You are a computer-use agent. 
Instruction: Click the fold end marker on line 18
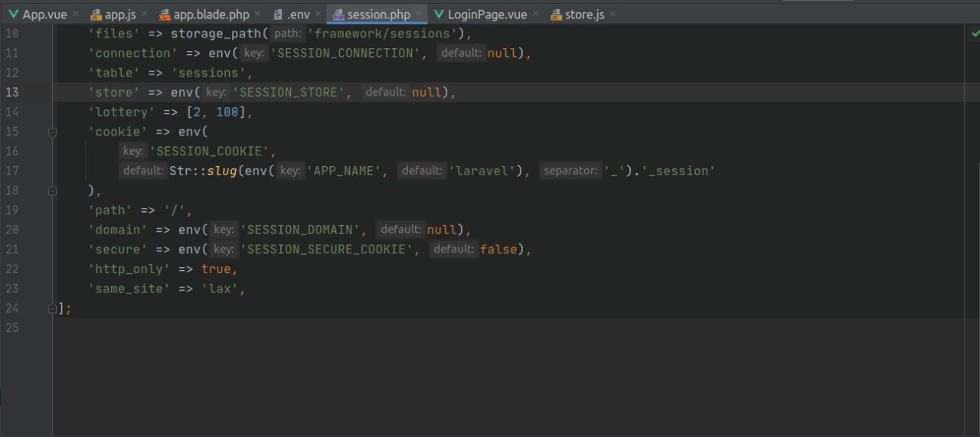coord(52,191)
